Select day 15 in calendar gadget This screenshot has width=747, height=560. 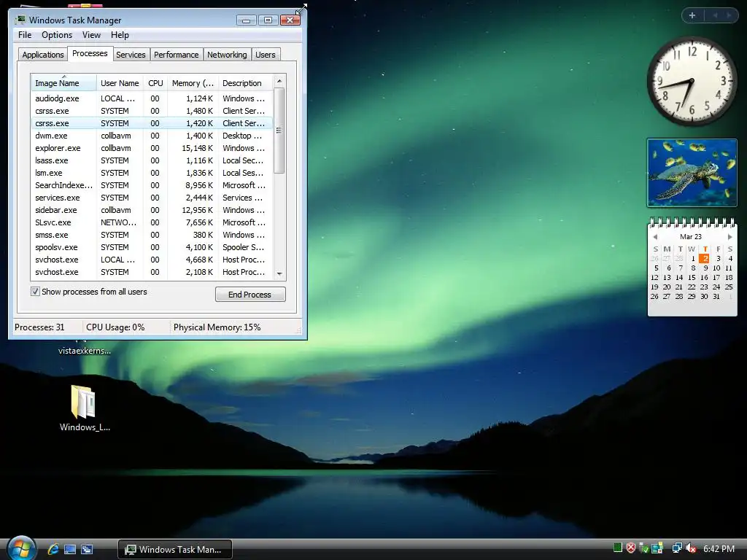[x=692, y=278]
